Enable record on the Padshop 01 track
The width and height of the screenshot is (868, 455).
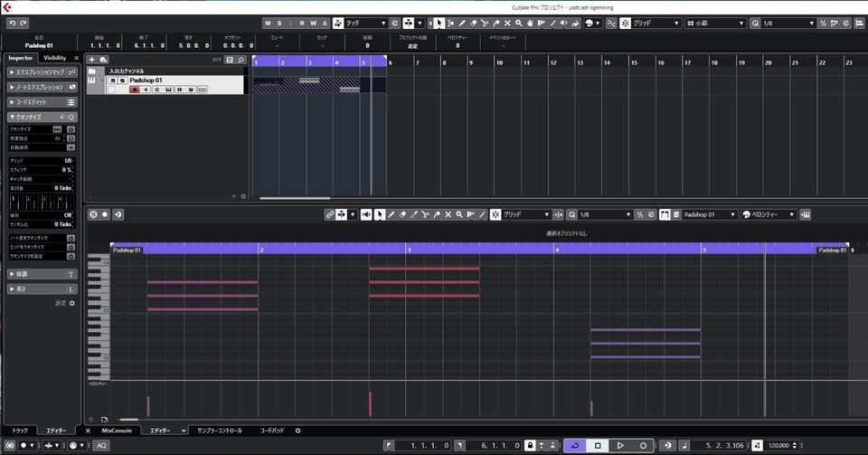[134, 90]
